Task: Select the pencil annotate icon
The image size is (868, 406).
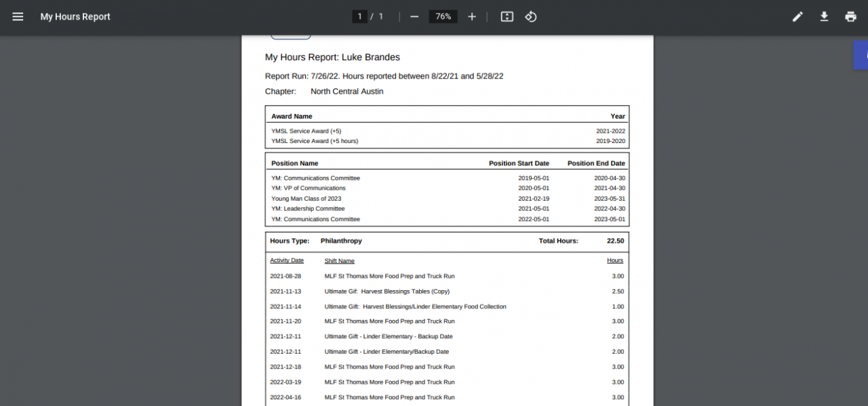Action: pos(797,16)
